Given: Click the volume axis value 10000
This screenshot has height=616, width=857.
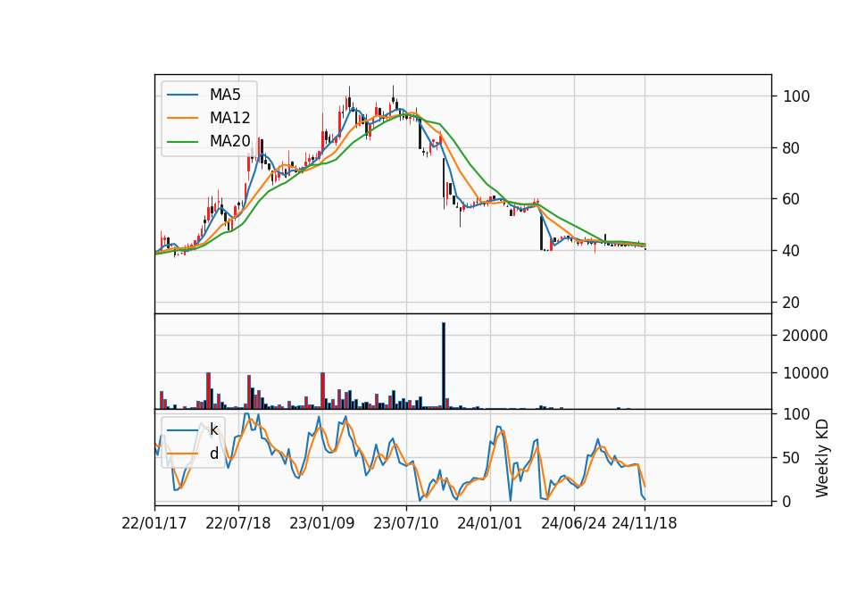Looking at the screenshot, I should coord(805,373).
